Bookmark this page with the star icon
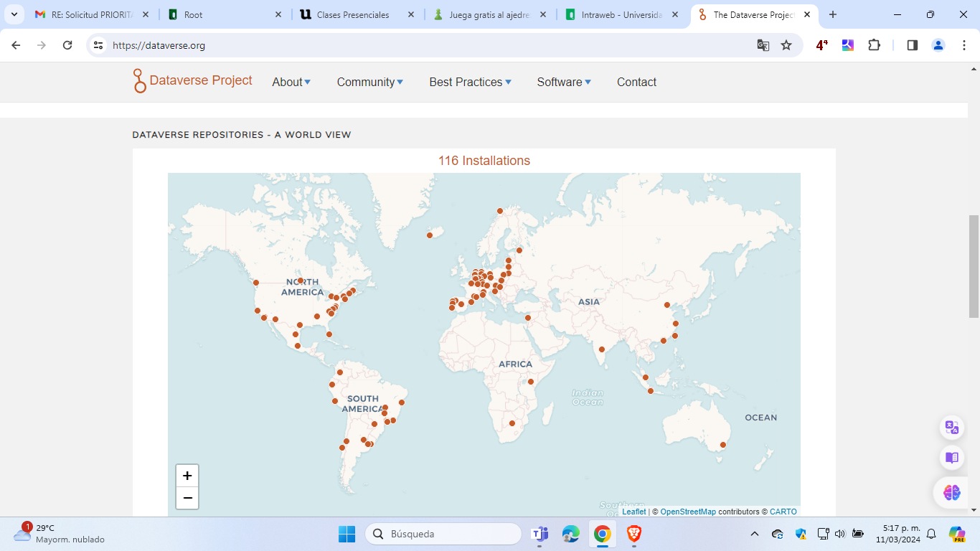This screenshot has height=551, width=980. pyautogui.click(x=786, y=45)
